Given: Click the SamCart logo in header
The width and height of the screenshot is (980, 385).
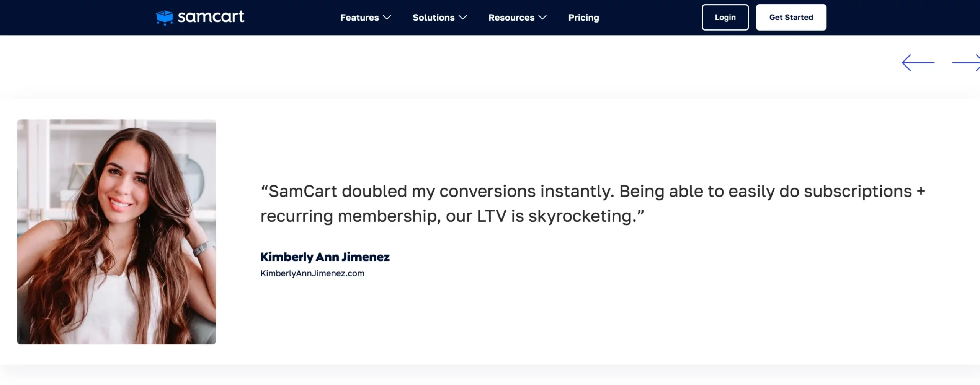Looking at the screenshot, I should 200,17.
